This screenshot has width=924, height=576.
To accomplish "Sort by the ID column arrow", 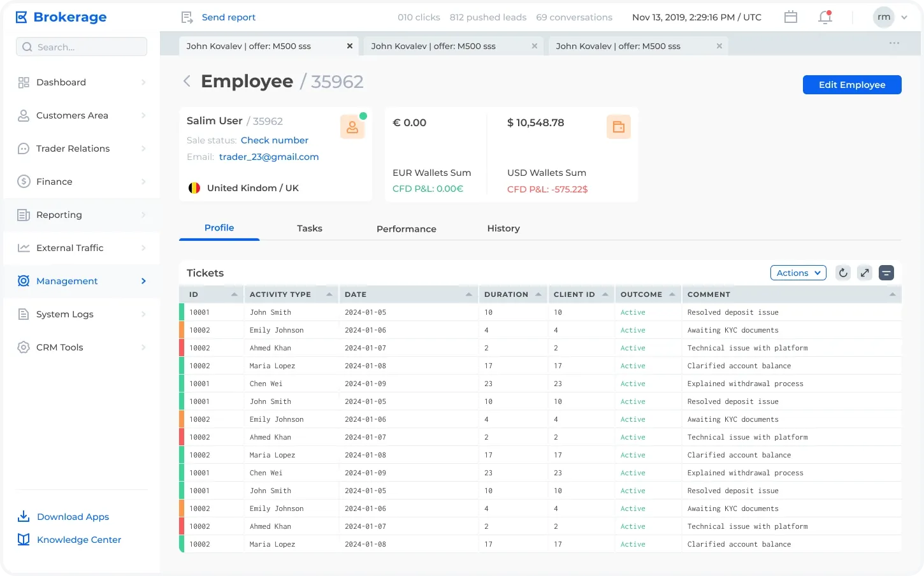I will coord(234,294).
